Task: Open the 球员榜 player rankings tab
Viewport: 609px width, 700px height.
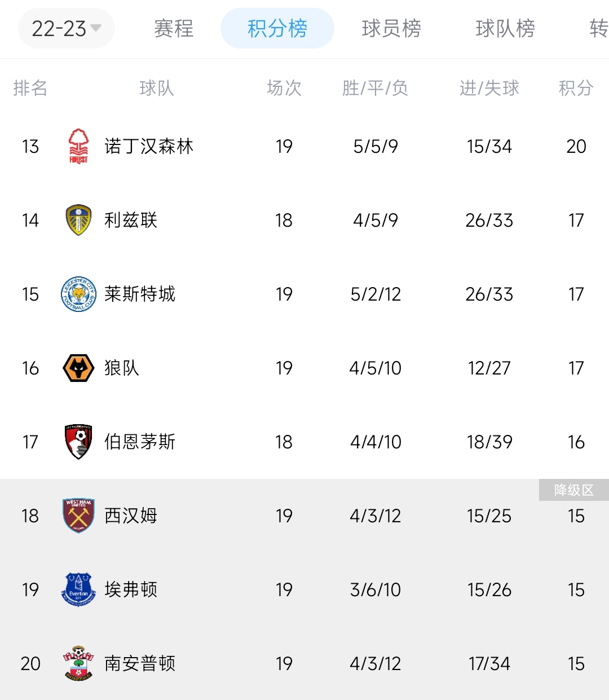Action: (391, 28)
